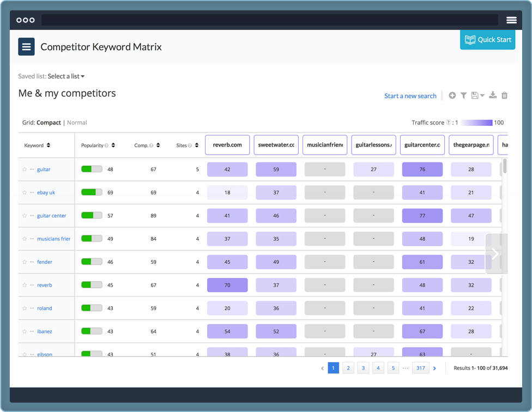Click the Traffic score gradient legend
The width and height of the screenshot is (532, 412).
pyautogui.click(x=476, y=123)
